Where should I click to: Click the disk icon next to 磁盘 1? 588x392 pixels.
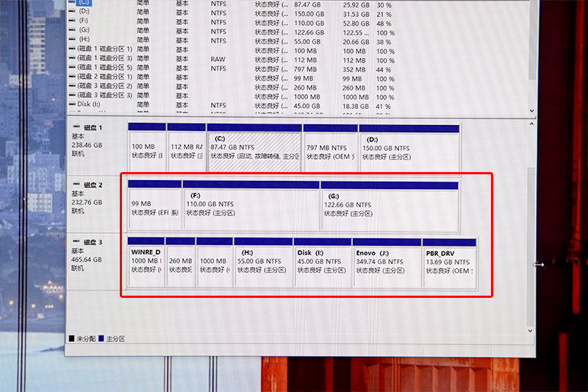76,126
